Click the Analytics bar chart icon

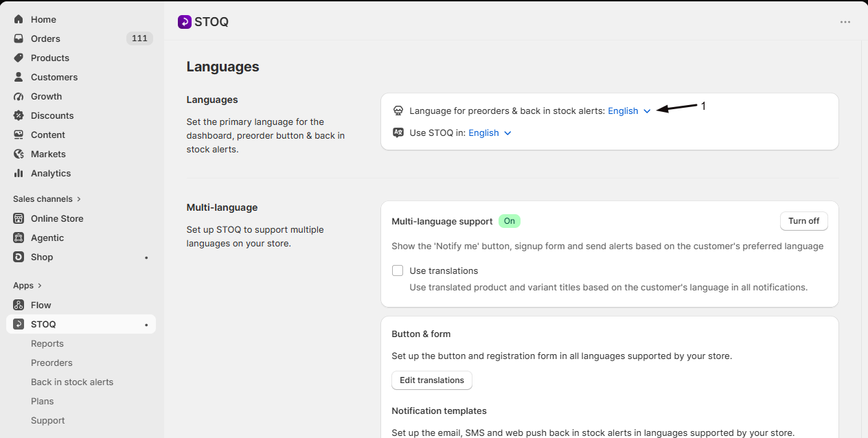click(19, 173)
